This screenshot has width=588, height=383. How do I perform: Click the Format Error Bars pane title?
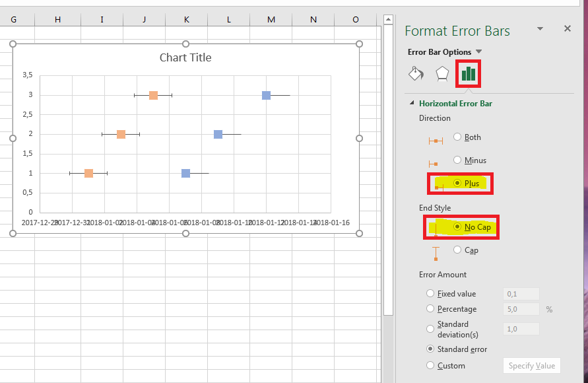tap(457, 31)
